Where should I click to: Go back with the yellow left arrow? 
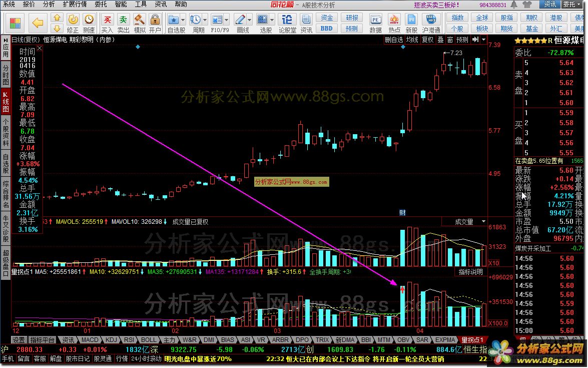pos(38,23)
